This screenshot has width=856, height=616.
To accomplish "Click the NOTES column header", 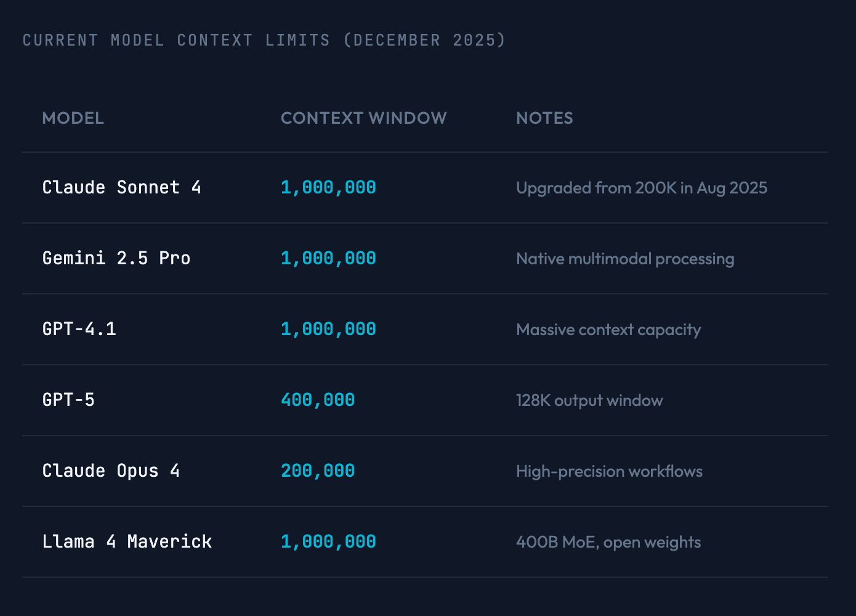I will [x=544, y=118].
